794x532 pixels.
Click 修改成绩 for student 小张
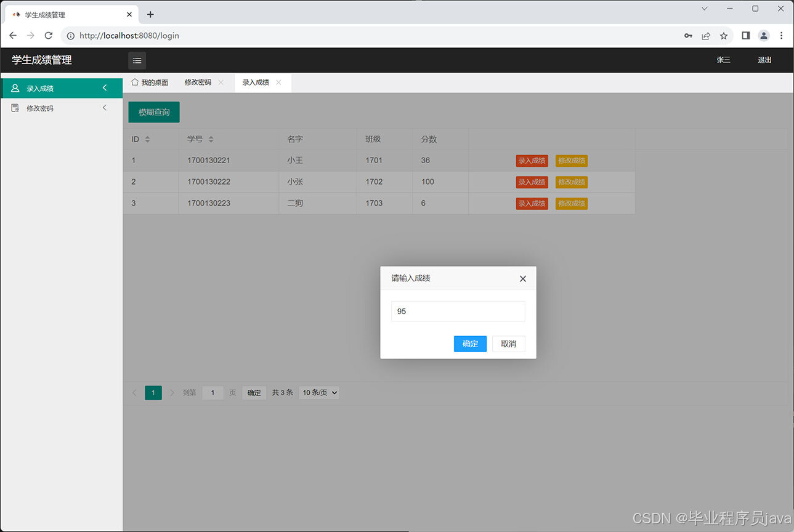pyautogui.click(x=572, y=182)
